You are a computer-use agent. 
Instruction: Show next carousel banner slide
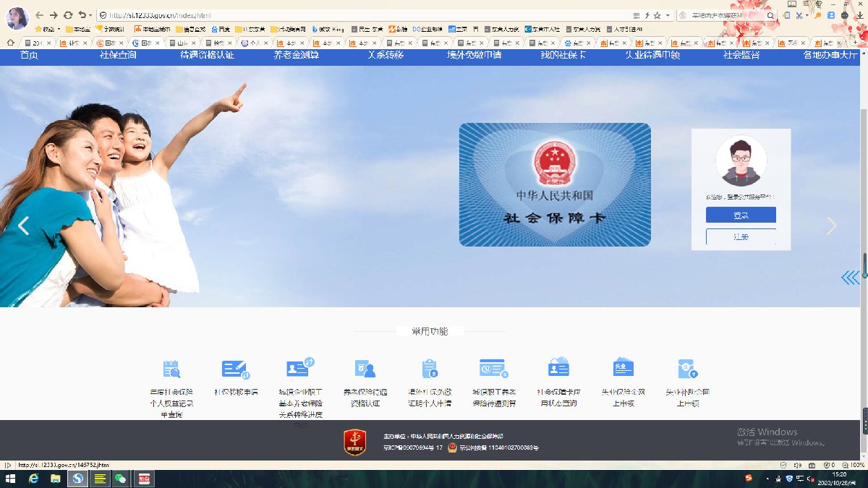pos(831,226)
